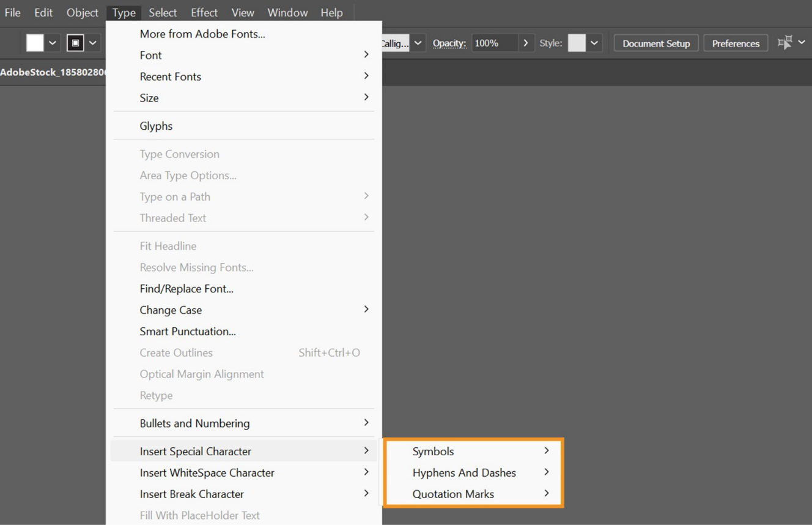Expand the Change Case submenu

[x=171, y=310]
